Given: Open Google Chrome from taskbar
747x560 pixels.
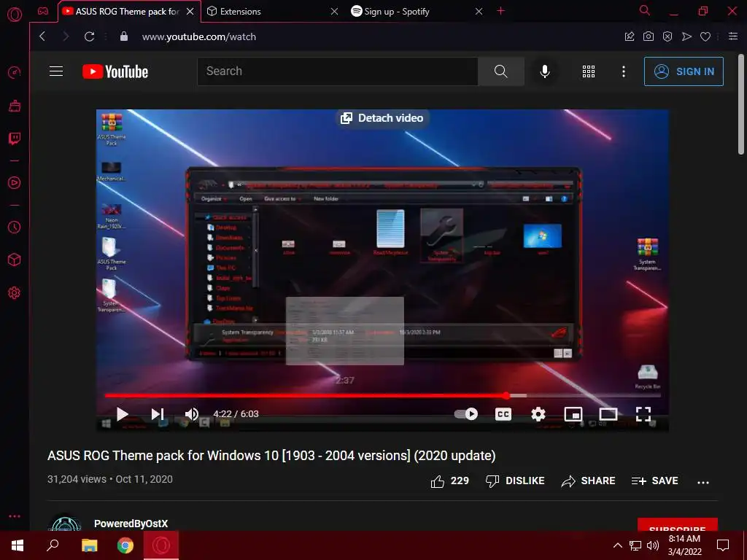Looking at the screenshot, I should (x=125, y=545).
